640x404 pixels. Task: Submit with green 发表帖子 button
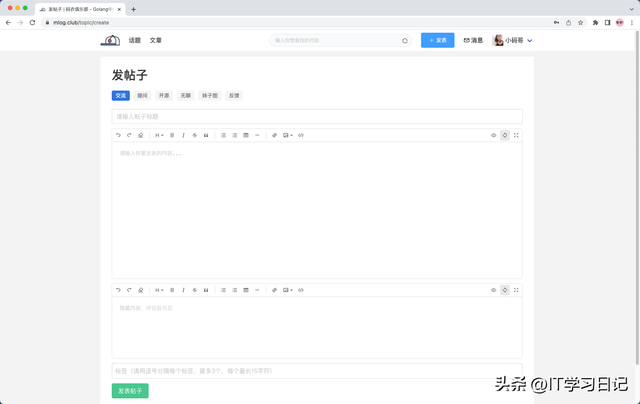[x=130, y=391]
